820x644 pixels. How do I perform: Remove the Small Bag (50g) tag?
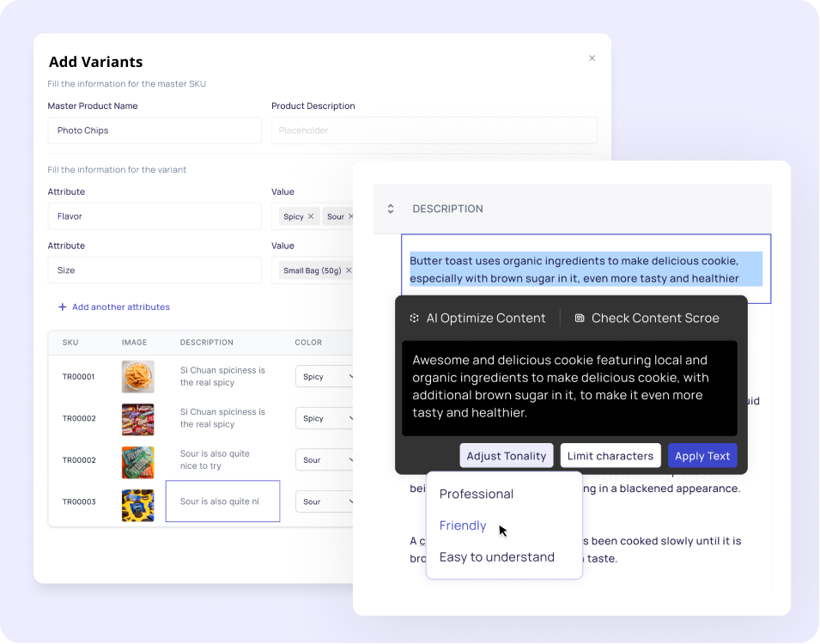tap(349, 270)
